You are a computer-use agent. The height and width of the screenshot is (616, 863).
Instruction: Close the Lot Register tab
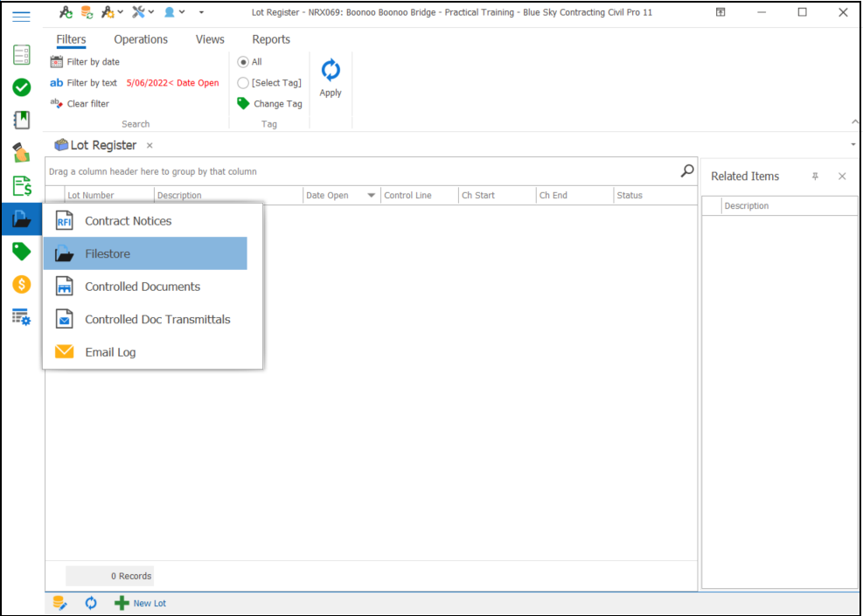[x=150, y=145]
